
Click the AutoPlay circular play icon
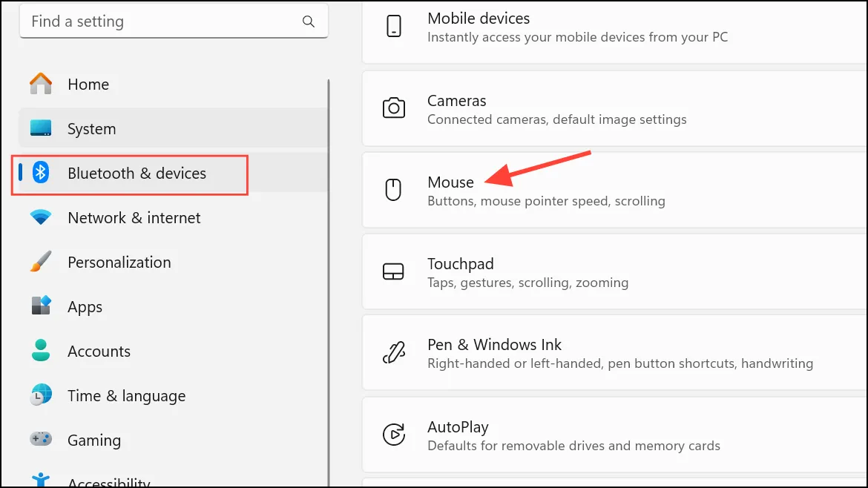pos(394,435)
